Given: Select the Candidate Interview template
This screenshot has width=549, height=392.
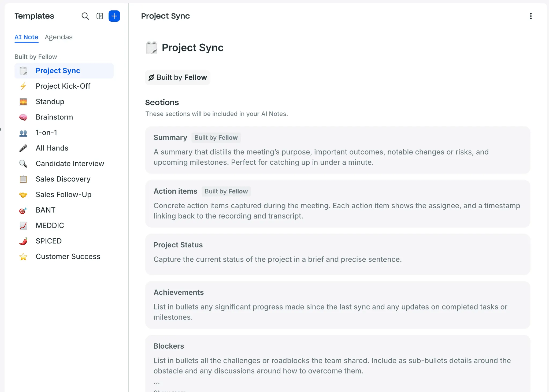Looking at the screenshot, I should point(70,164).
